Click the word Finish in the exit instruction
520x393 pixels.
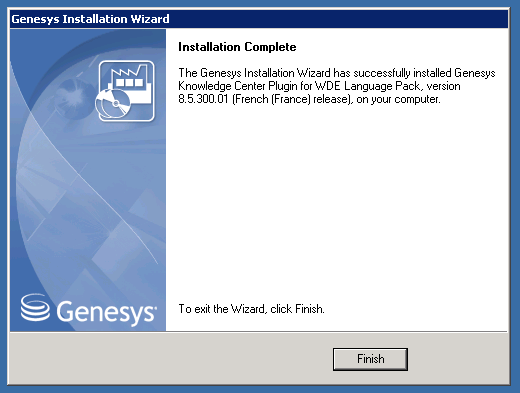(309, 309)
